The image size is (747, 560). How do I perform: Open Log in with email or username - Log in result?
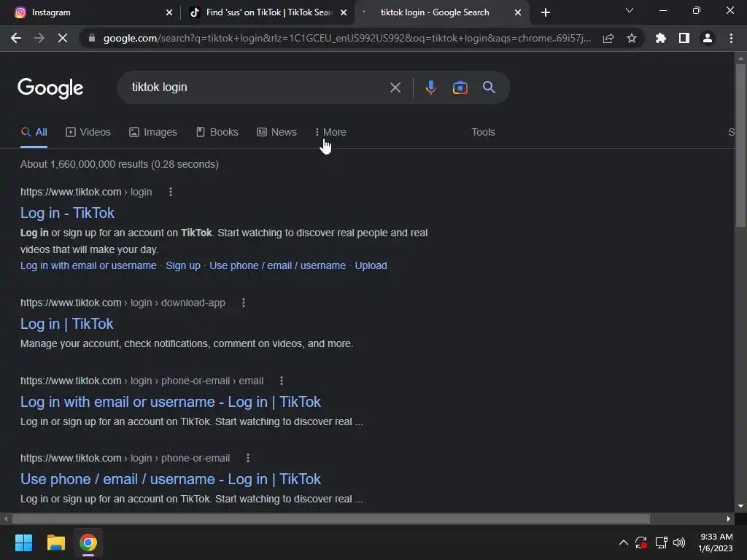point(171,402)
